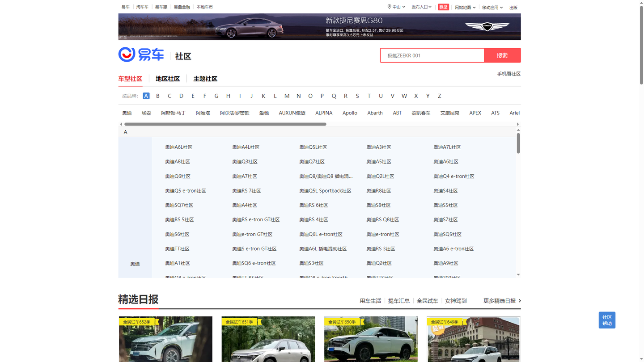Open the 全民试车652季 thumbnail
Viewport: 644px width, 362px height.
165,339
